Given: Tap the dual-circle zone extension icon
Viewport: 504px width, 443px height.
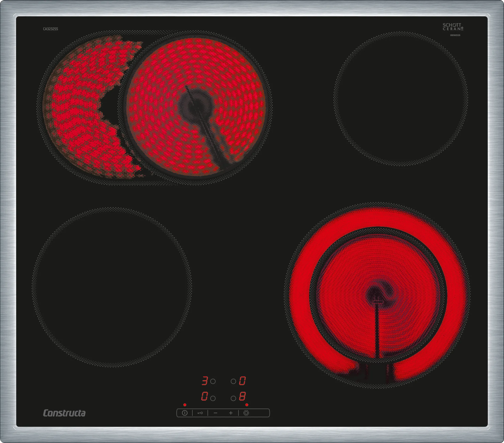Looking at the screenshot, I should (x=246, y=413).
